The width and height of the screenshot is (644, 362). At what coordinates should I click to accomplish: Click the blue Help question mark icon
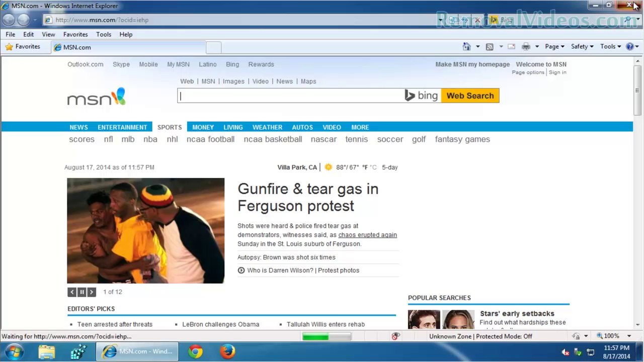(629, 47)
